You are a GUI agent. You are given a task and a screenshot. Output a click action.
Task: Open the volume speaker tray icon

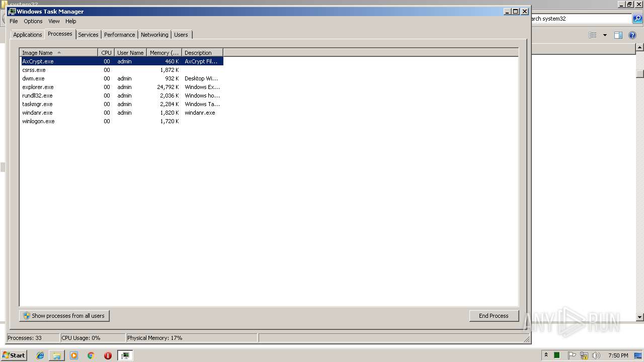pyautogui.click(x=596, y=355)
